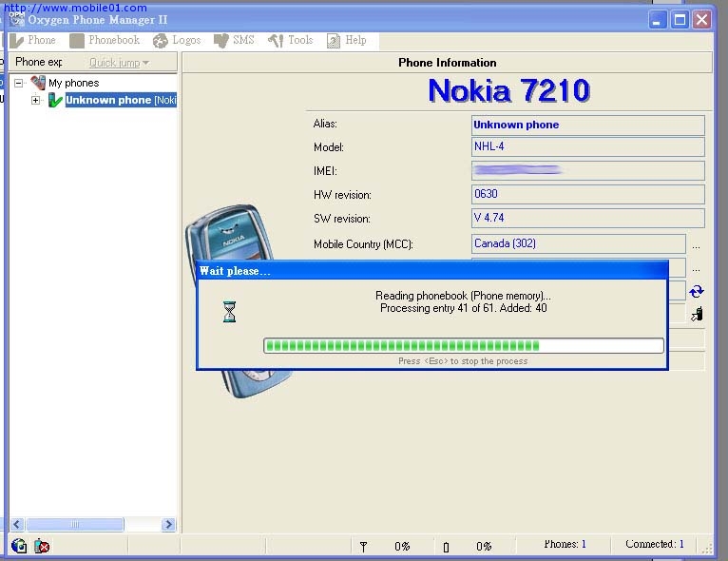Click the Oxygen Phone Manager title icon

pyautogui.click(x=17, y=19)
